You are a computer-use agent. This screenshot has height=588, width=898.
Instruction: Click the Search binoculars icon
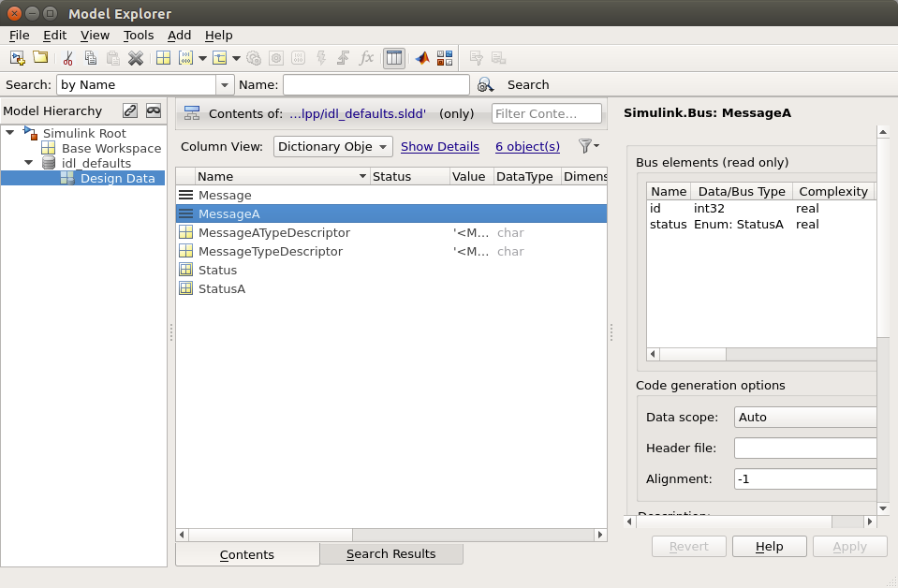click(485, 85)
